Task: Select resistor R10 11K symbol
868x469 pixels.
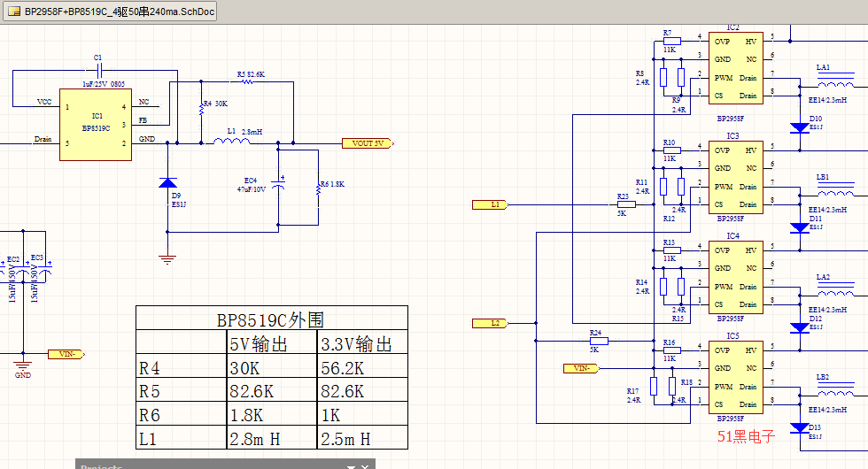Action: click(x=672, y=150)
